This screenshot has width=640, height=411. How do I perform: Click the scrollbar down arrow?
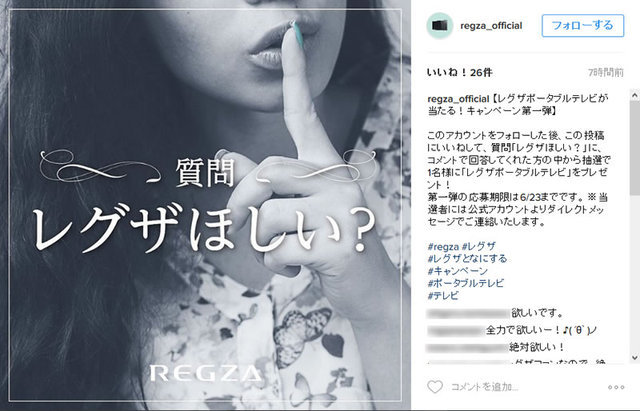tap(634, 358)
